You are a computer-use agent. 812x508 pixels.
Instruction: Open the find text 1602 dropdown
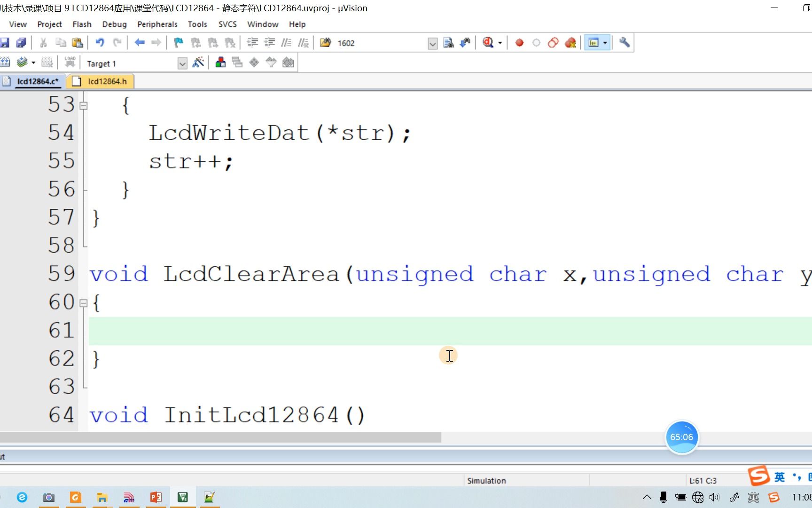tap(433, 44)
